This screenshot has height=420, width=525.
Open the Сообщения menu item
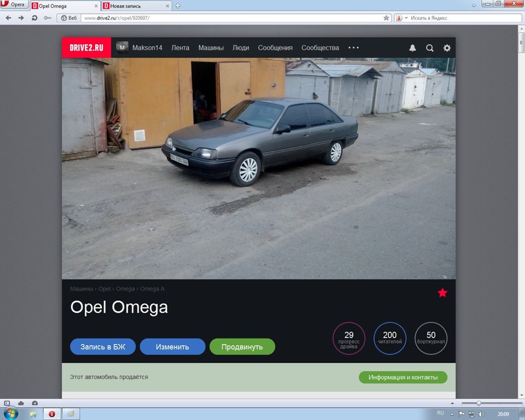275,48
